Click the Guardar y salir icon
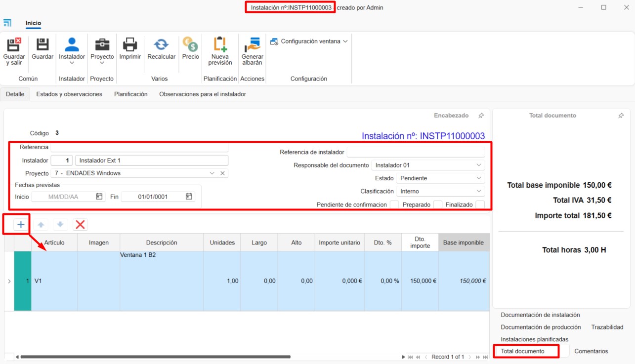 [14, 45]
